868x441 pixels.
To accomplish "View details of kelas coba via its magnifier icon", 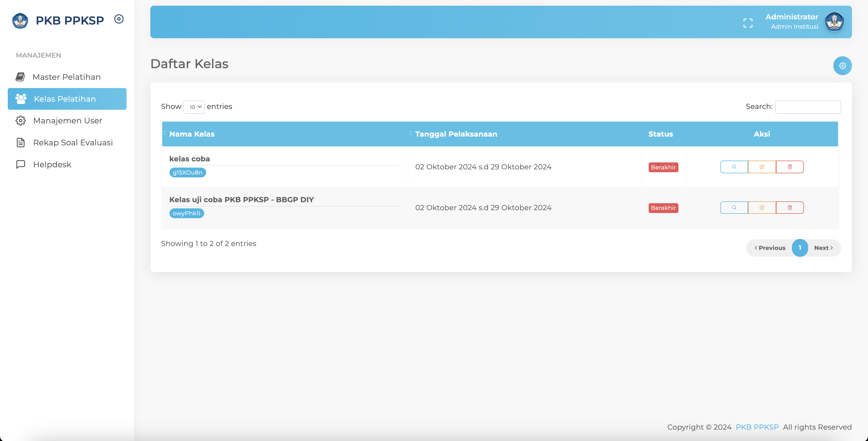I will click(734, 167).
